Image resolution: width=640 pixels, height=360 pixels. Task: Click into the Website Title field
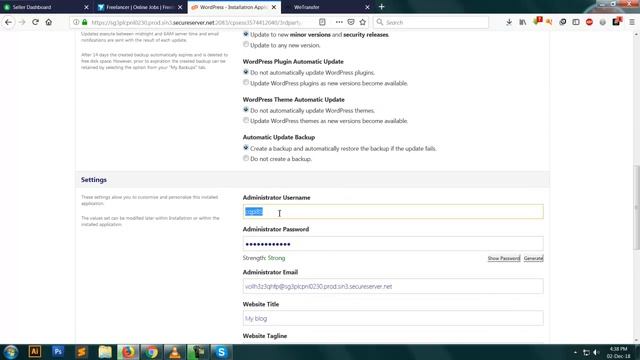pyautogui.click(x=393, y=318)
